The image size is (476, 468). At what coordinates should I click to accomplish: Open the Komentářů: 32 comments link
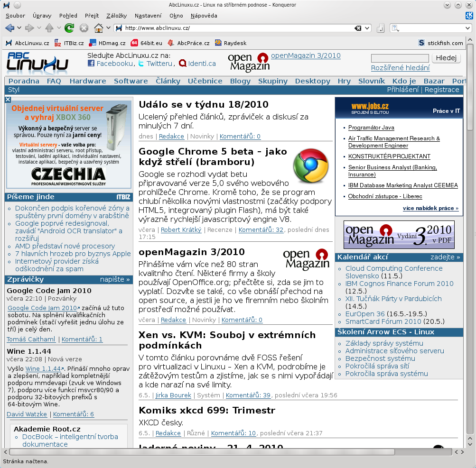point(261,230)
